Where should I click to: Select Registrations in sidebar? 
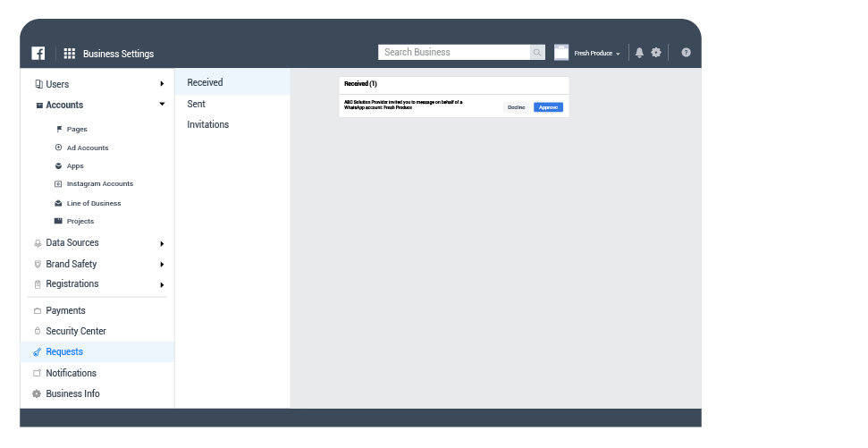[72, 284]
